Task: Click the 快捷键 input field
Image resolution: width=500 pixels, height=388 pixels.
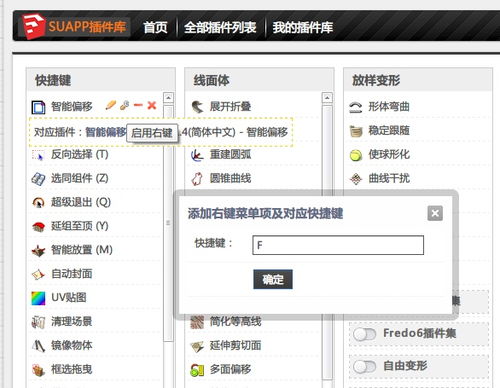Action: coord(338,245)
